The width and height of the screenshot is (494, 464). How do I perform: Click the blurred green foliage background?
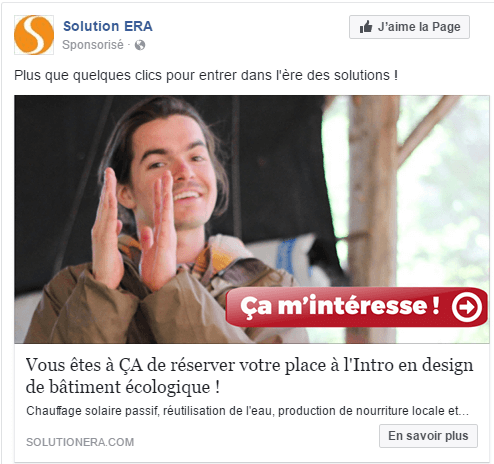[447, 200]
